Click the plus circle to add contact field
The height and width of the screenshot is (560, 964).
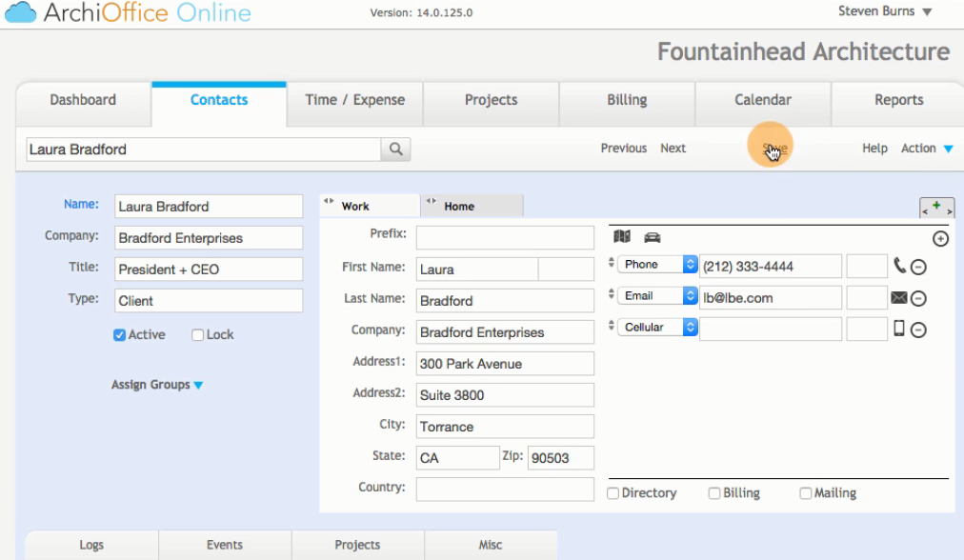coord(940,239)
